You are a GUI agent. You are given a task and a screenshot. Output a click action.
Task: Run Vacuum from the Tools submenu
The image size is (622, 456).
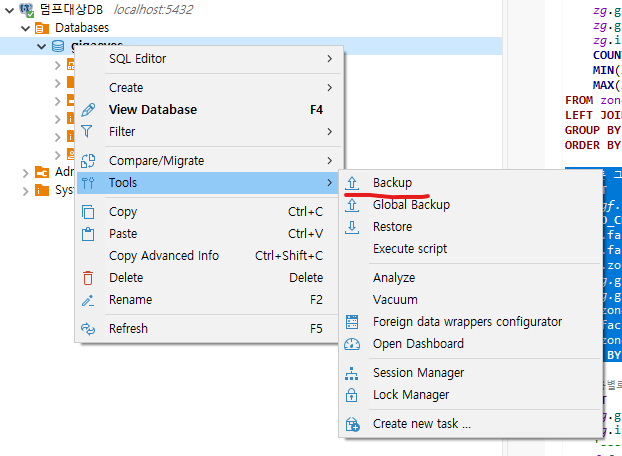395,300
